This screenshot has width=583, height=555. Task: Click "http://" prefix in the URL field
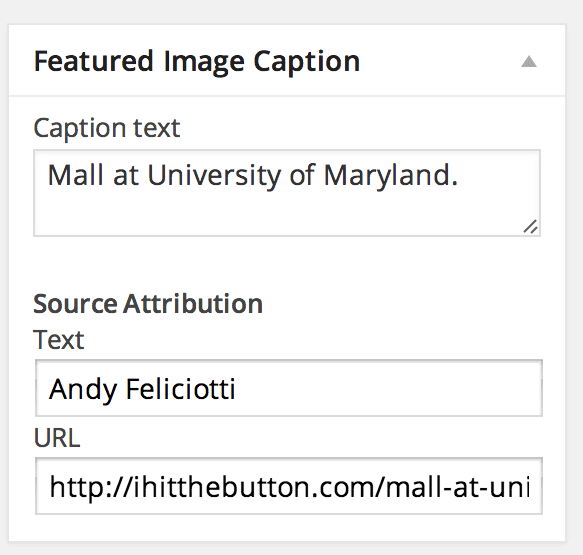point(90,487)
